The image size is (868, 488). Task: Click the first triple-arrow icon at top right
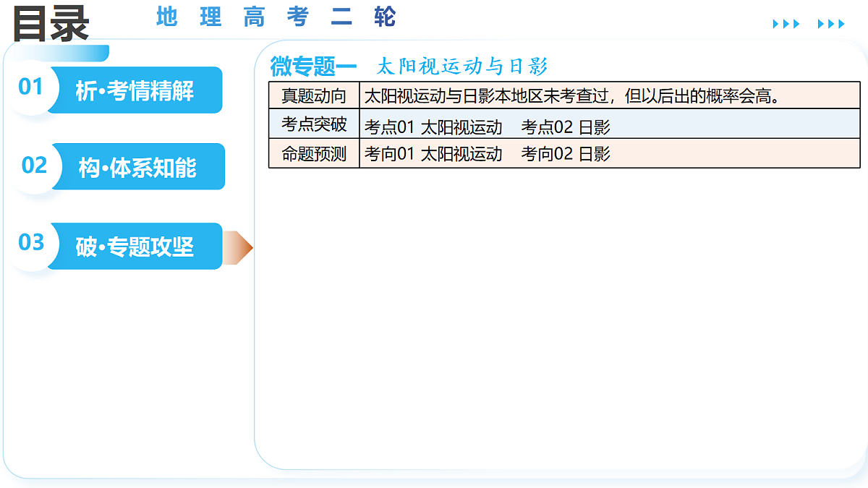pyautogui.click(x=786, y=24)
